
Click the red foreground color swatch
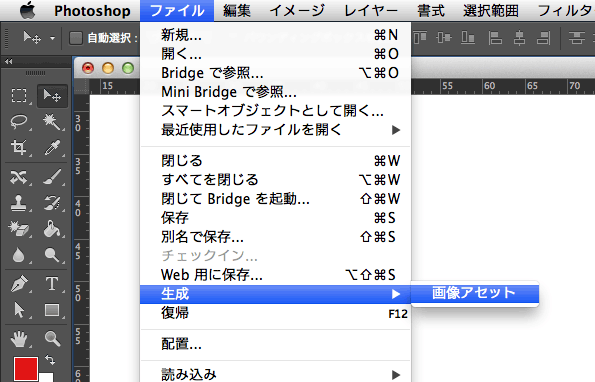click(x=26, y=368)
